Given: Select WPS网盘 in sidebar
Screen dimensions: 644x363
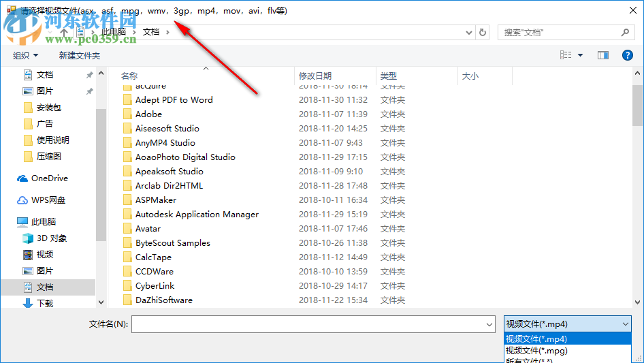Looking at the screenshot, I should click(41, 200).
